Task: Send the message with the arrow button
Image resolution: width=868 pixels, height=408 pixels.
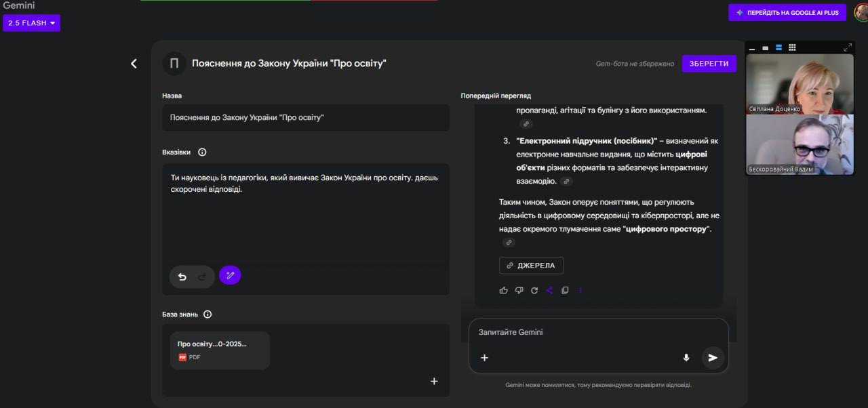Action: click(x=712, y=358)
